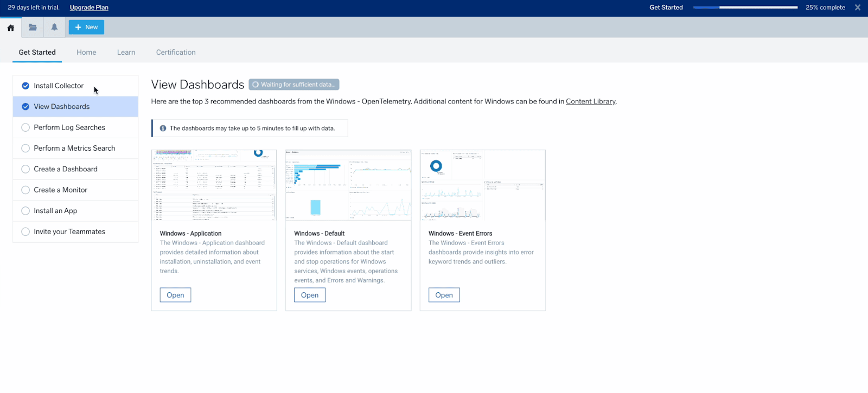868x393 pixels.
Task: Click empty circle beside Install an App
Action: coord(25,211)
